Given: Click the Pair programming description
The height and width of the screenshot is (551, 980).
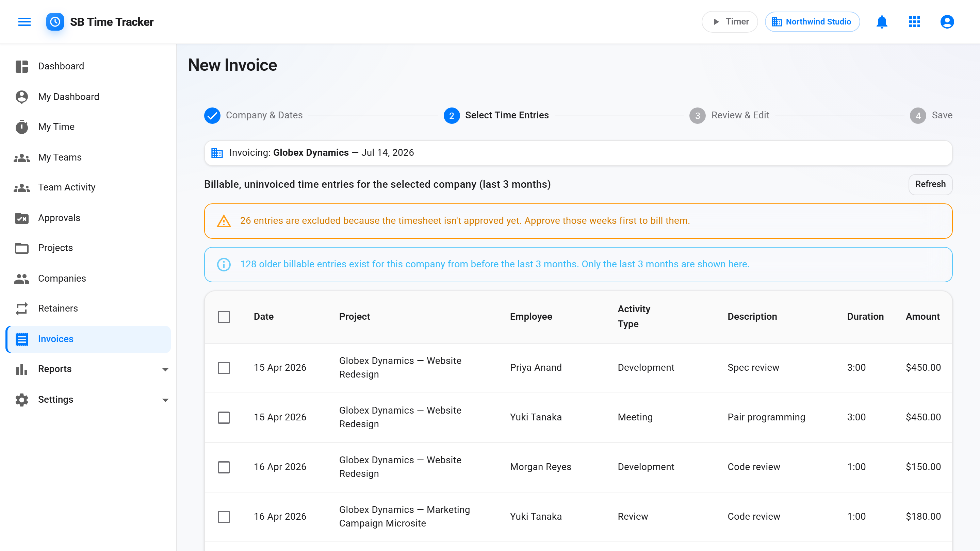Looking at the screenshot, I should (x=766, y=418).
